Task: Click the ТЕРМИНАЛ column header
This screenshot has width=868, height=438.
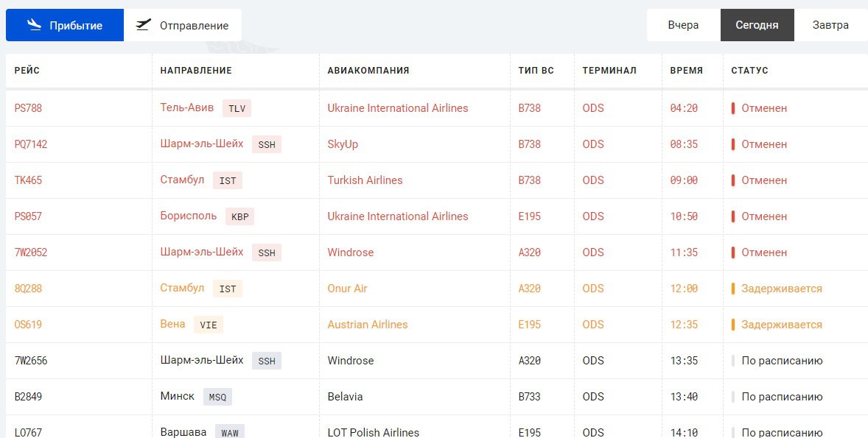Action: click(609, 71)
